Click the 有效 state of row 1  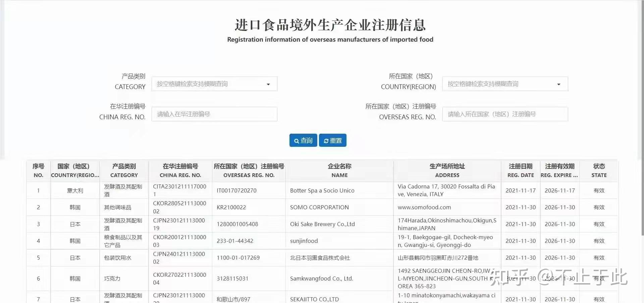click(599, 190)
